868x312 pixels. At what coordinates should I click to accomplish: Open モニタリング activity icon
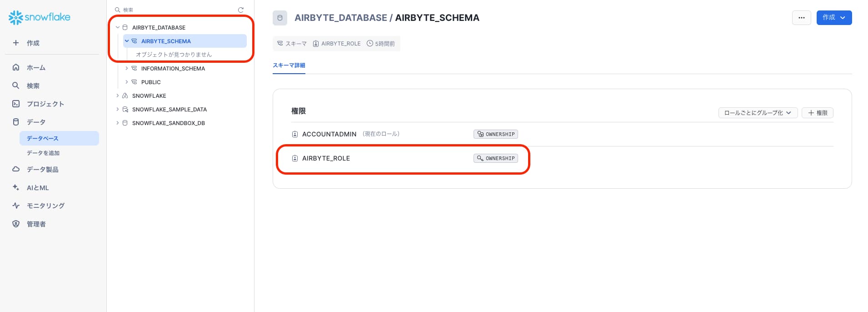16,206
